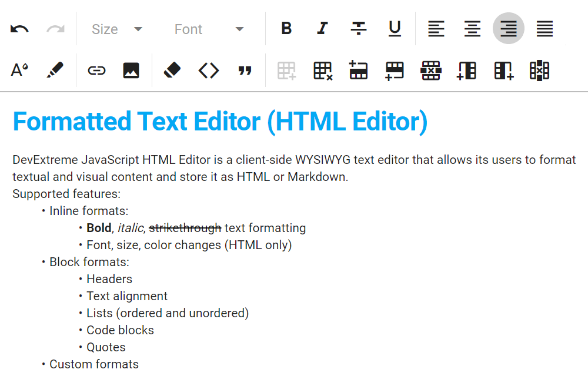
Task: Turn off the active right alignment
Action: point(509,28)
